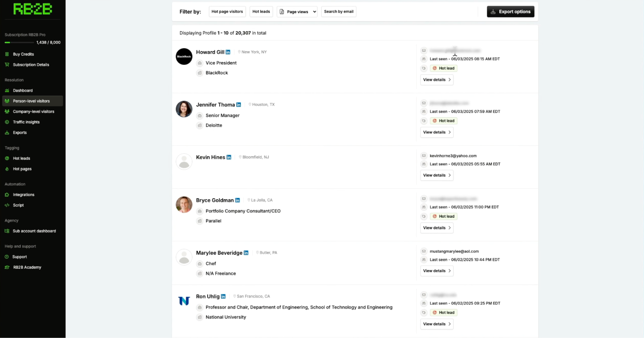Open Subscription Details link
This screenshot has width=644, height=338.
coord(31,65)
